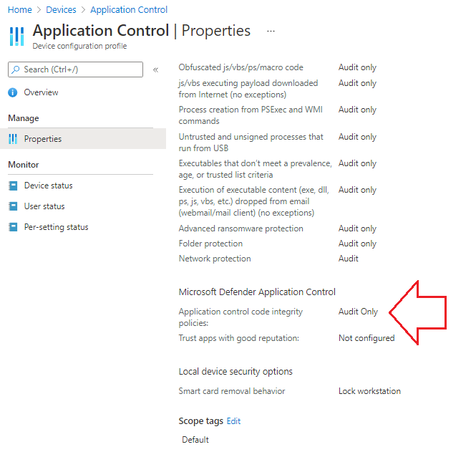
Task: Collapse the sidebar with double chevron
Action: (x=156, y=70)
